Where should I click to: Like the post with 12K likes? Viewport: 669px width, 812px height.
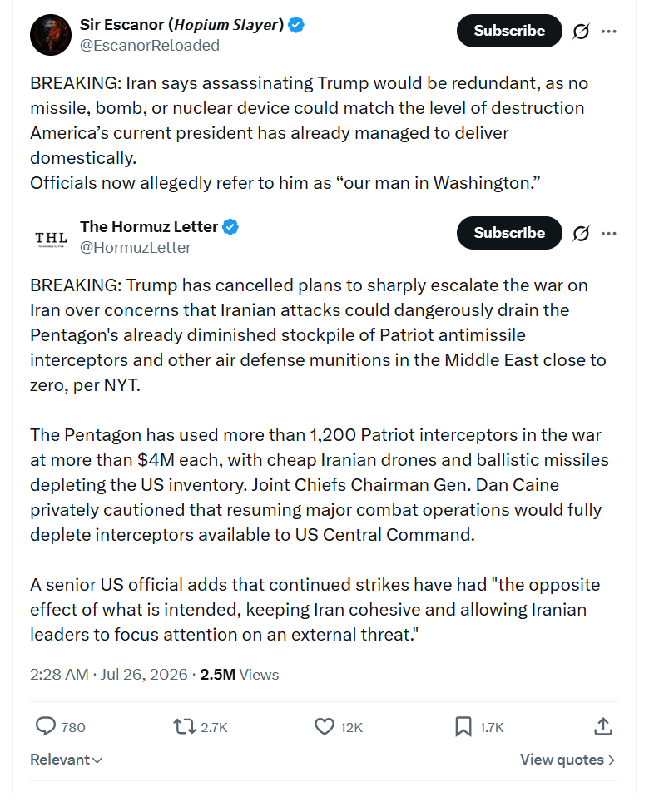tap(325, 726)
